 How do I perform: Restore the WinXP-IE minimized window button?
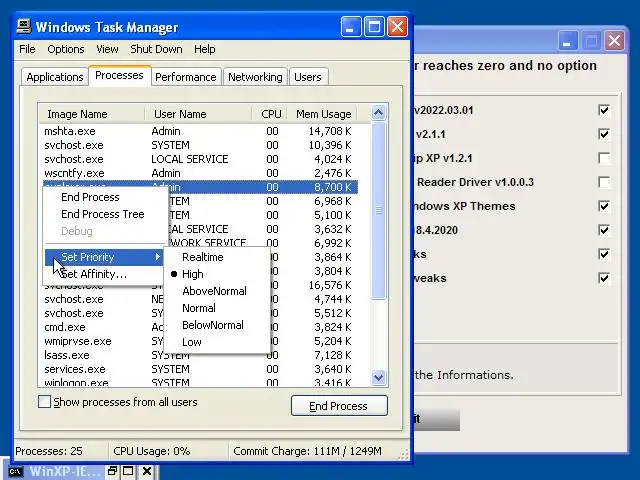click(112, 471)
